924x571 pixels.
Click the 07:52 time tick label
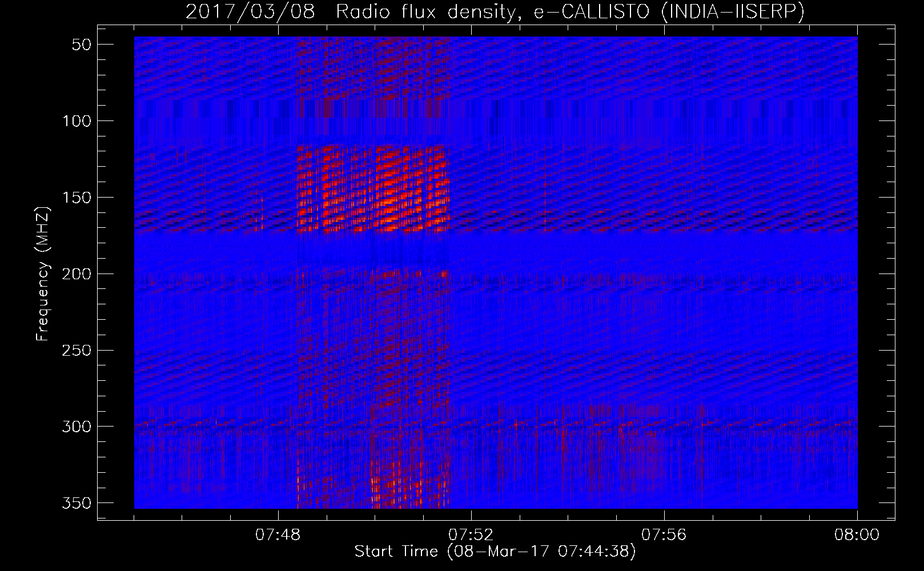coord(471,535)
